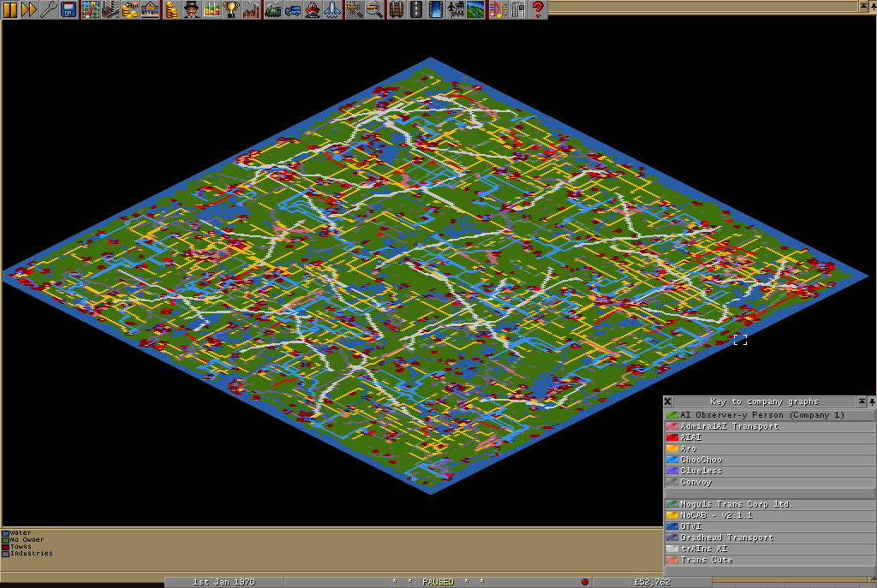Image resolution: width=877 pixels, height=588 pixels.
Task: Open the town directory menu
Action: click(110, 9)
